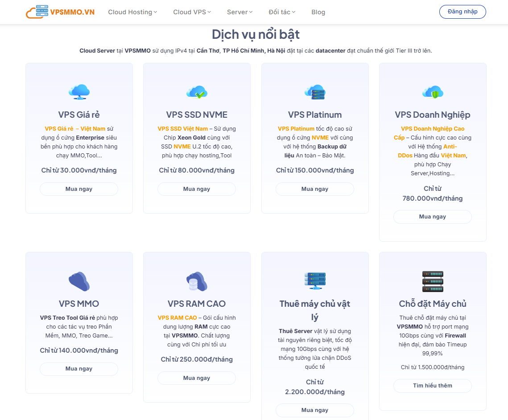The height and width of the screenshot is (420, 508).
Task: Open the Cloud VPS dropdown menu
Action: pos(192,12)
